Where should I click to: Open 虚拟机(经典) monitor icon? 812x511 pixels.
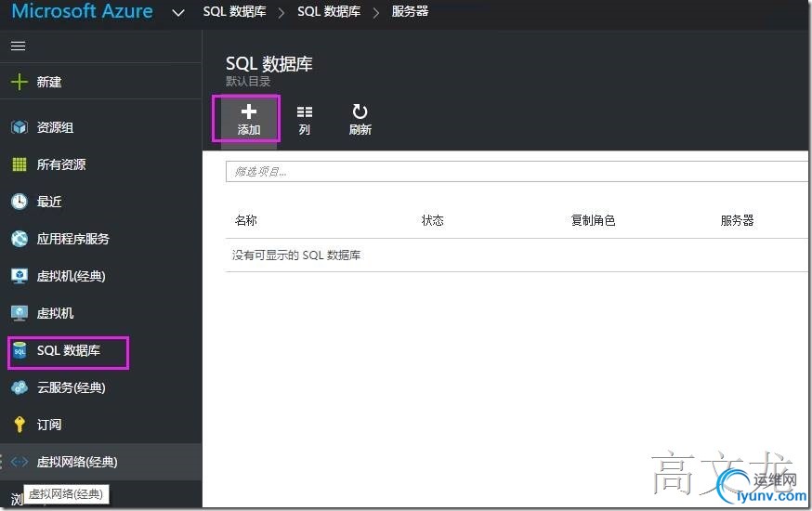point(20,276)
